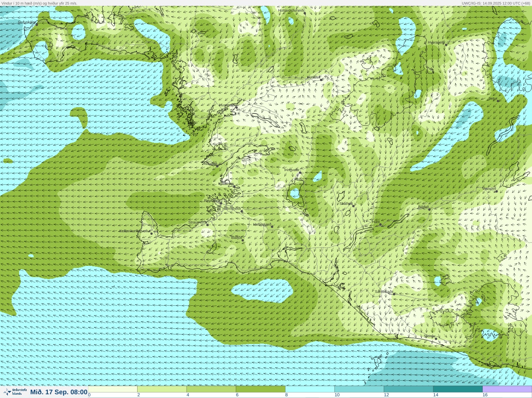The height and width of the screenshot is (398, 532).
Task: Select the 4–6 m/s green legend swatch
Action: pyautogui.click(x=211, y=389)
